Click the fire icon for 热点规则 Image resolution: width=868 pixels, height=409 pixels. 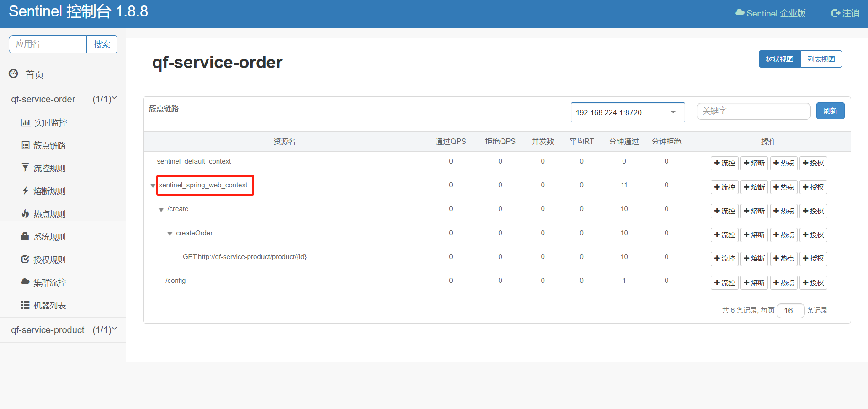pyautogui.click(x=26, y=213)
